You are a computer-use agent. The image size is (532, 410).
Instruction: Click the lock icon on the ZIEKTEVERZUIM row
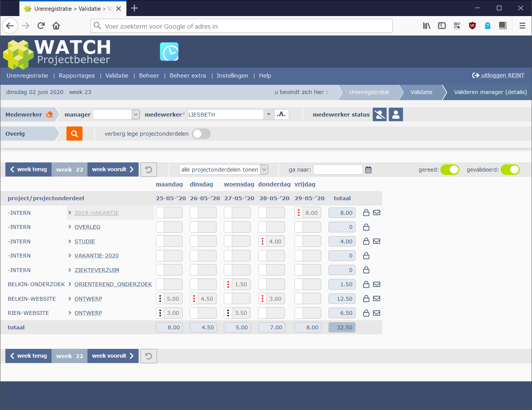coord(366,270)
